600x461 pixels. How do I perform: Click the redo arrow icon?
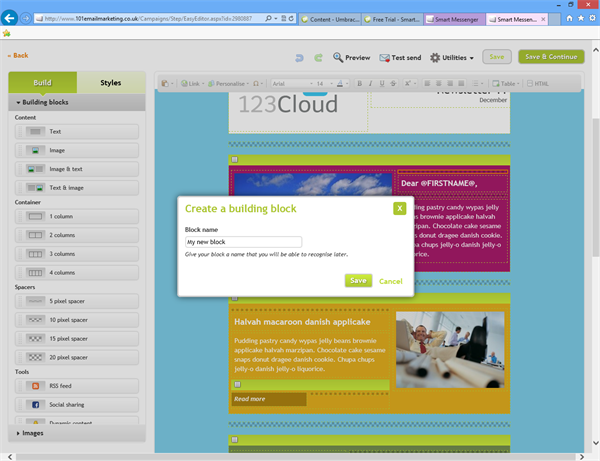tap(318, 58)
